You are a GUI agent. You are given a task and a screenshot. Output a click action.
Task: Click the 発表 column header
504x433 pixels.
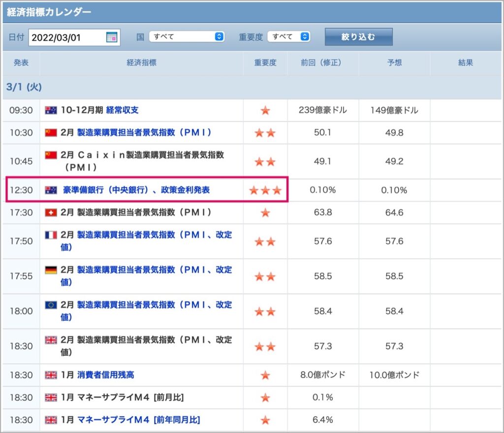point(21,63)
